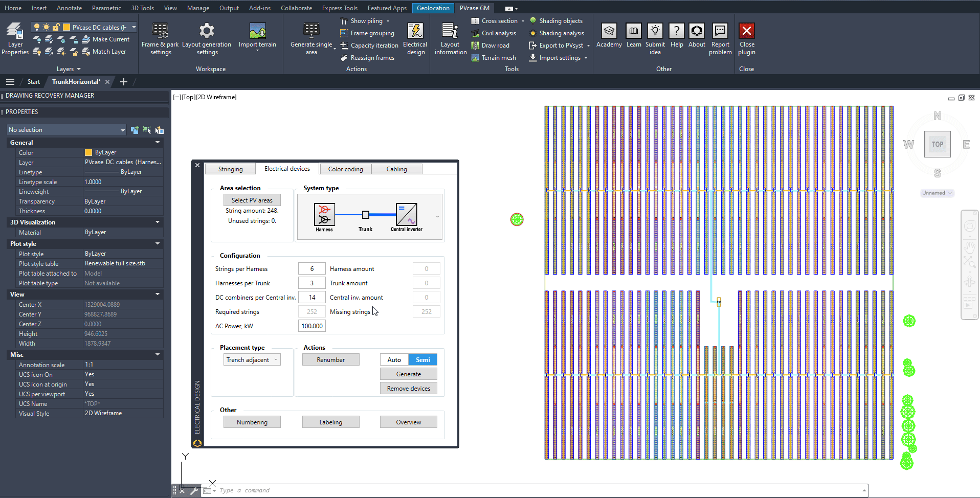The width and height of the screenshot is (980, 498).
Task: Open the Electrical design tool
Action: click(415, 38)
